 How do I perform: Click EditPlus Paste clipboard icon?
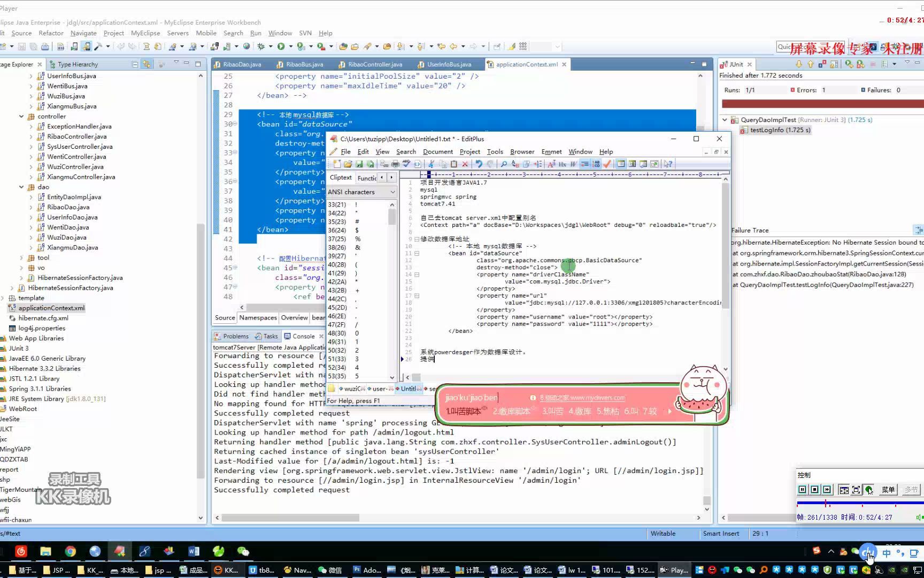454,164
